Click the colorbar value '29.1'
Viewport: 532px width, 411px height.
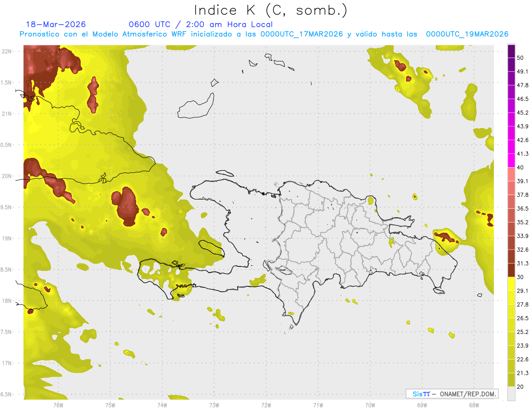click(x=523, y=291)
